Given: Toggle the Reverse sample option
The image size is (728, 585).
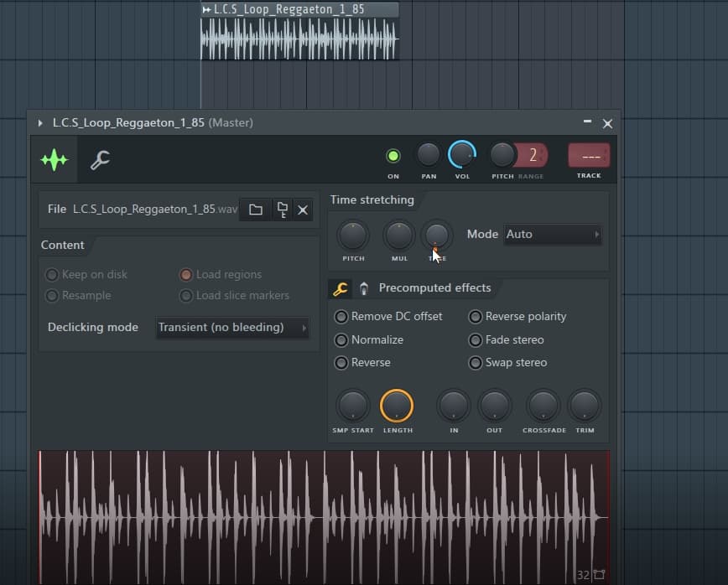Looking at the screenshot, I should point(341,363).
